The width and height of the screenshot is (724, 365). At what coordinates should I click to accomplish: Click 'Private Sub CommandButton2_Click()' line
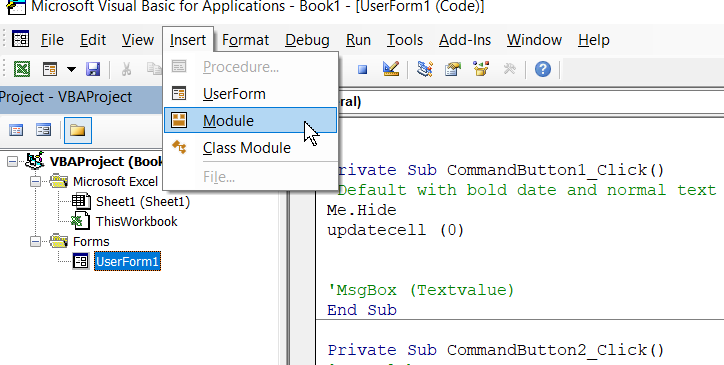(496, 350)
